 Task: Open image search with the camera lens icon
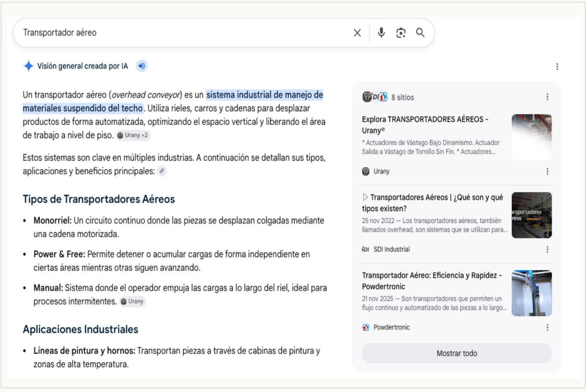401,33
